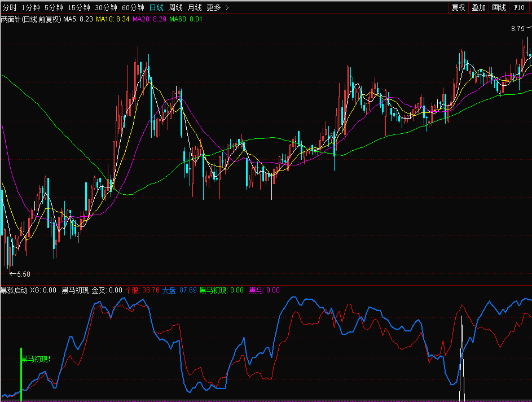This screenshot has width=532, height=402.
Task: Click the MA5: 8.23 indicator label
Action: point(78,19)
